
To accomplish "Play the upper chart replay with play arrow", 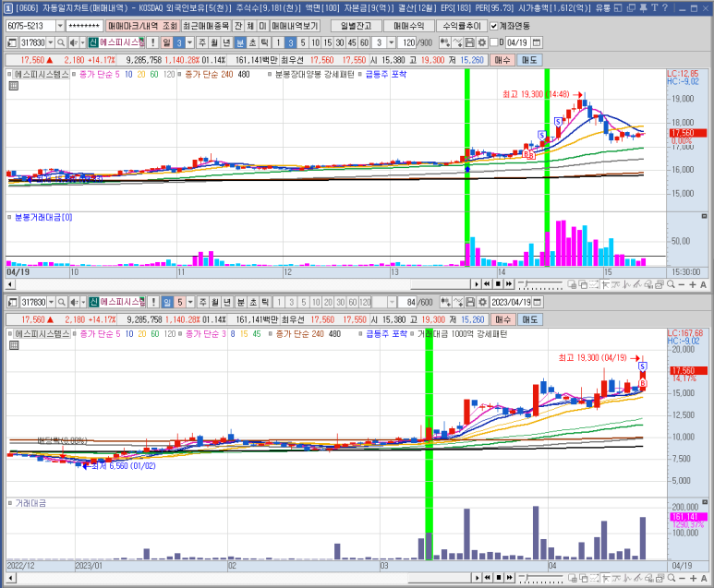I will coord(477,284).
